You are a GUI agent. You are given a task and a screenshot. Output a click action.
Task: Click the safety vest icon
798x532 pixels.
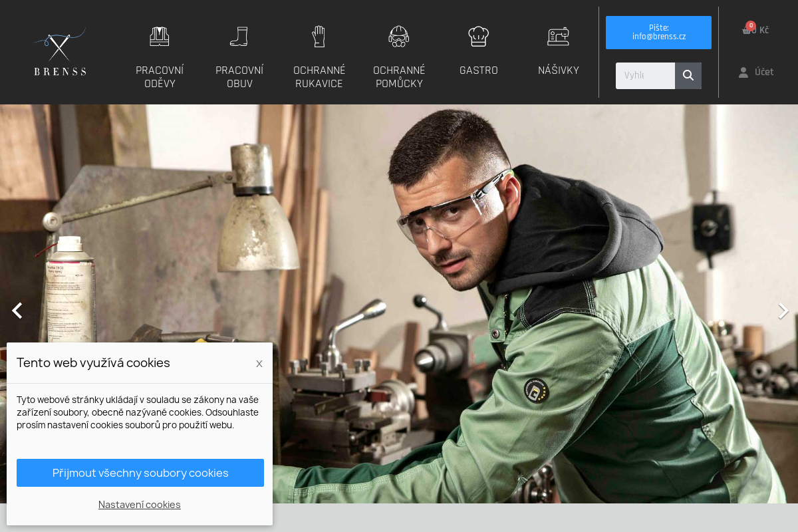coord(160,37)
